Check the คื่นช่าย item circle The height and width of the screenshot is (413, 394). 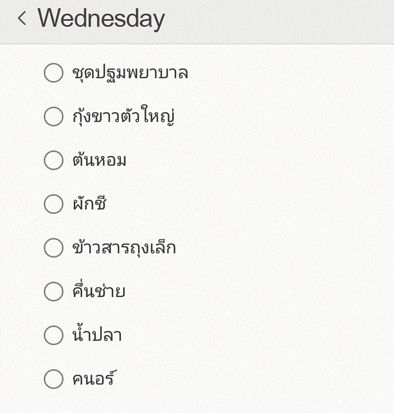pyautogui.click(x=53, y=291)
